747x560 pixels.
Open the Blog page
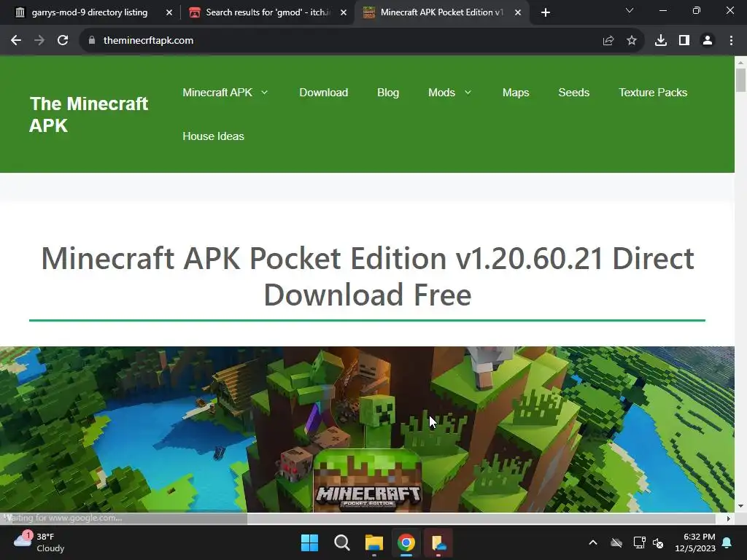(388, 93)
